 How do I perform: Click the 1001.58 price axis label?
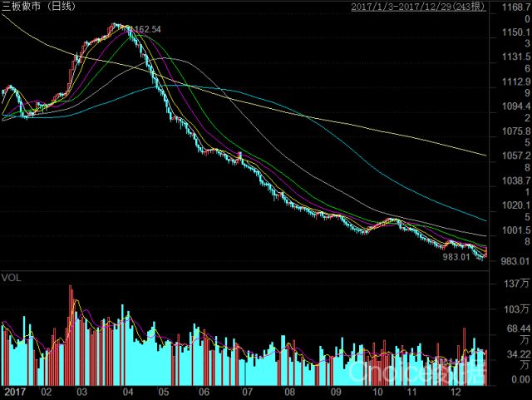point(515,235)
